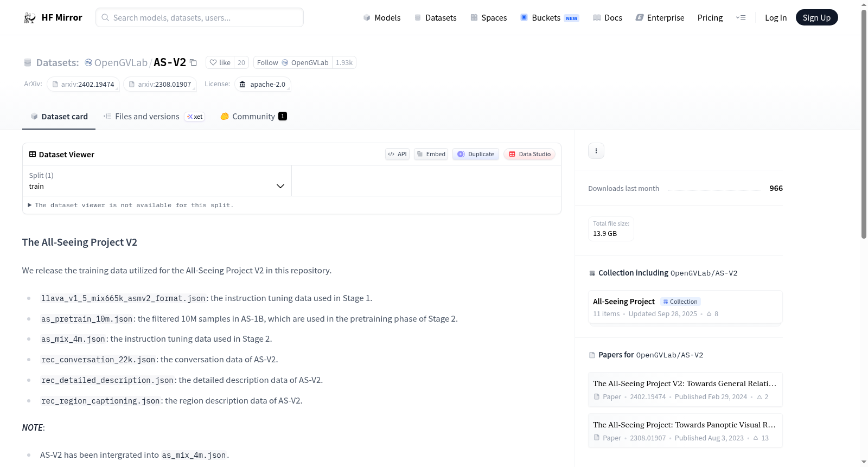Screen dimensions: 868x467
Task: Open the Pricing page
Action: (x=710, y=18)
